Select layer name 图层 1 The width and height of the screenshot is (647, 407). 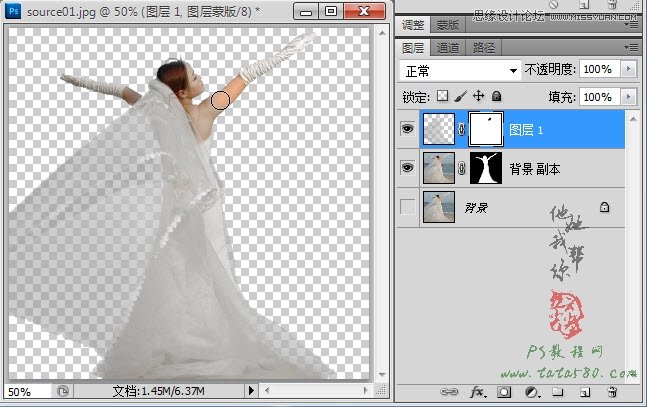526,130
